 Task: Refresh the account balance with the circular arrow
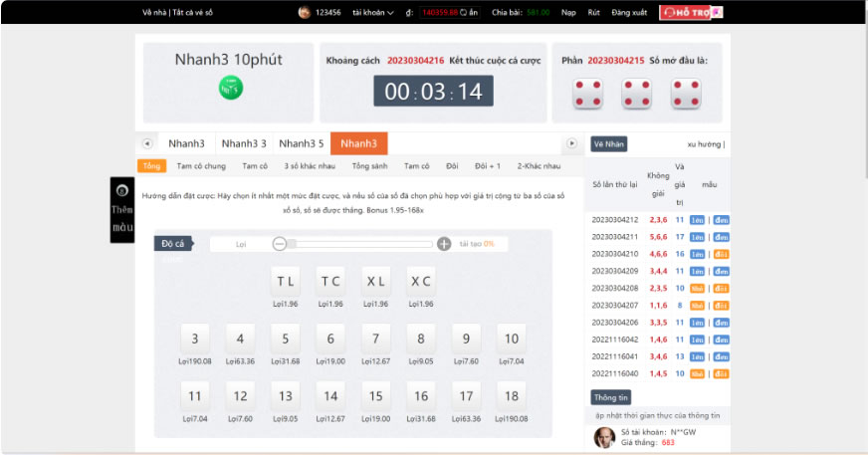pos(463,12)
